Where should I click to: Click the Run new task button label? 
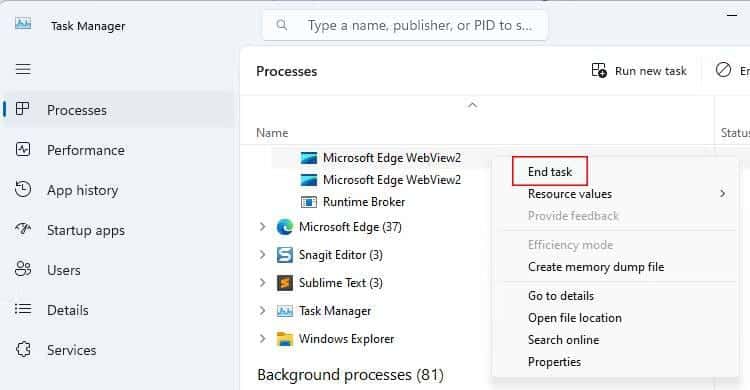(x=651, y=71)
